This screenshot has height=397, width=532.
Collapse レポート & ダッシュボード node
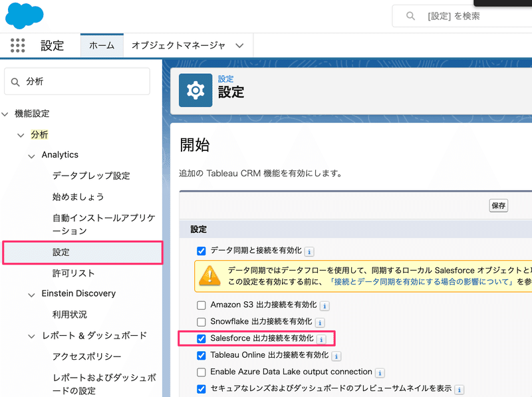(31, 336)
